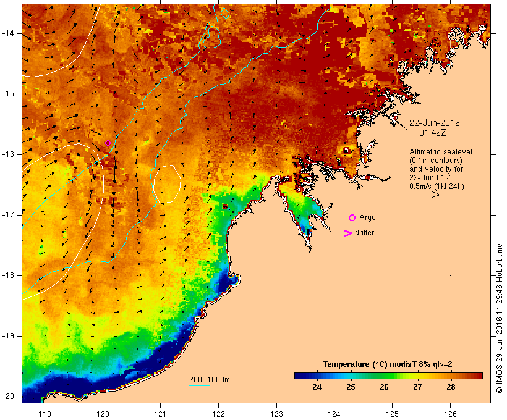Screen dimensions: 507x420
Task: Click the longitude axis label 120
Action: pyautogui.click(x=103, y=414)
